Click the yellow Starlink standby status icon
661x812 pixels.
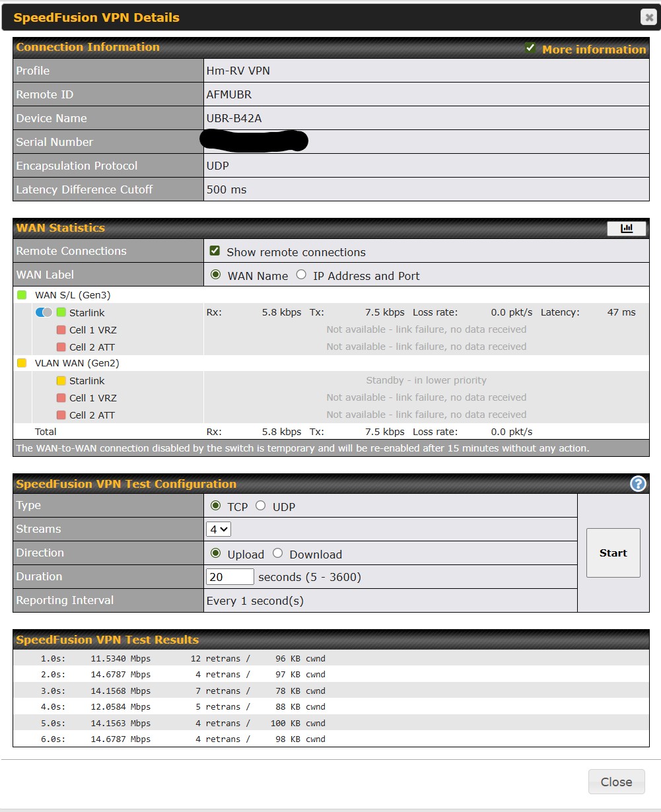(61, 380)
